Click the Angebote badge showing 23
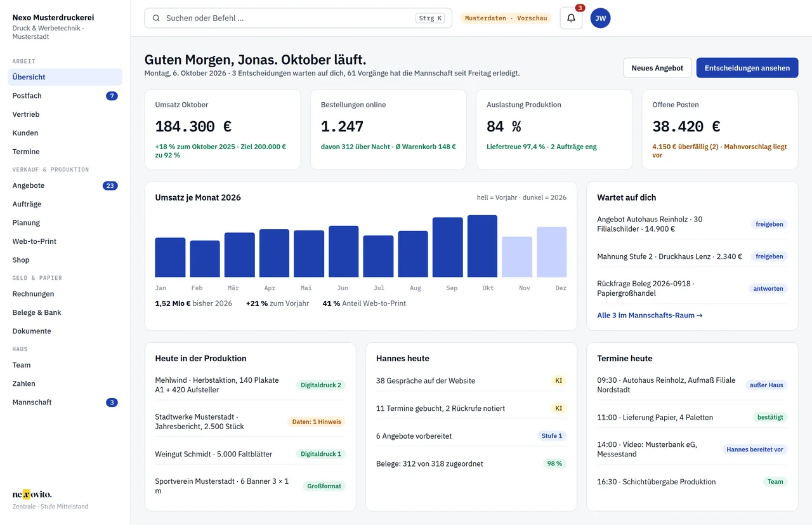This screenshot has width=812, height=525. click(110, 186)
